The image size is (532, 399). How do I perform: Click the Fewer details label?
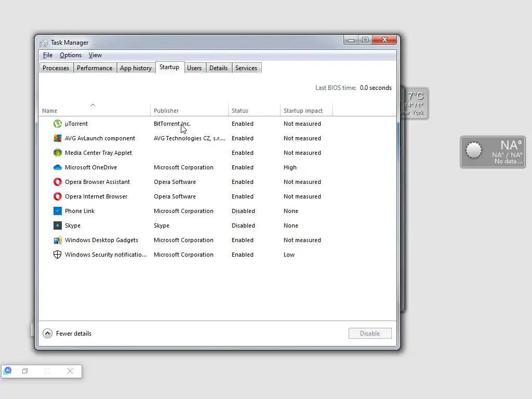74,334
